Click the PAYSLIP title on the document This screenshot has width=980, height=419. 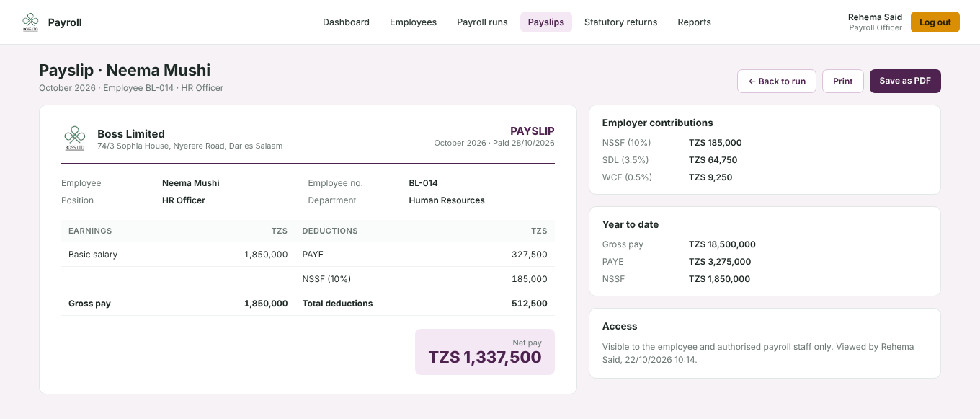click(x=533, y=131)
